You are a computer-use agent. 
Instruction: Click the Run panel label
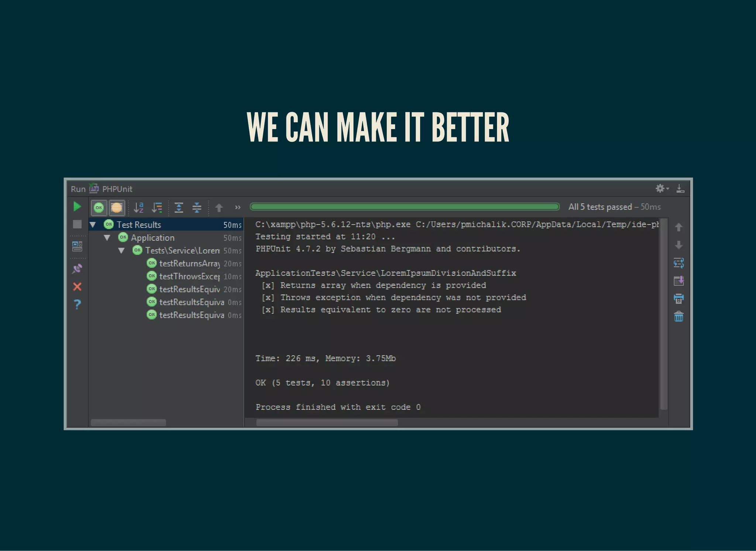pyautogui.click(x=78, y=189)
